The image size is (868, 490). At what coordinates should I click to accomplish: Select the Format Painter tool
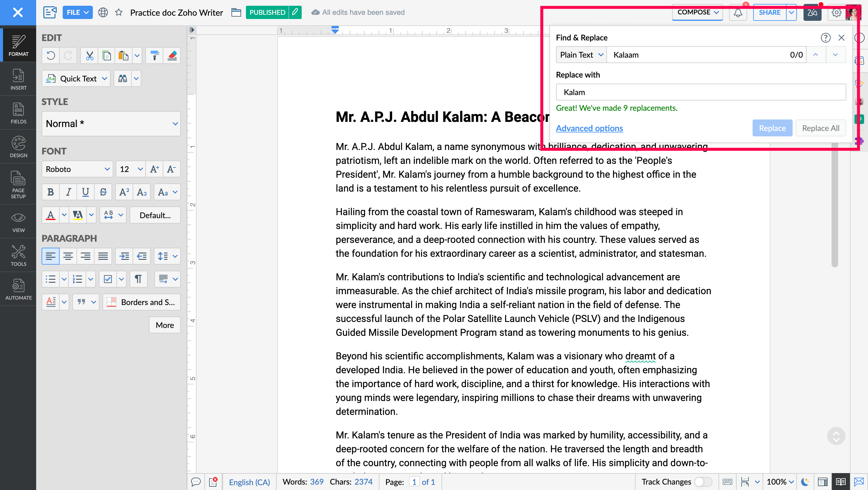pos(154,56)
